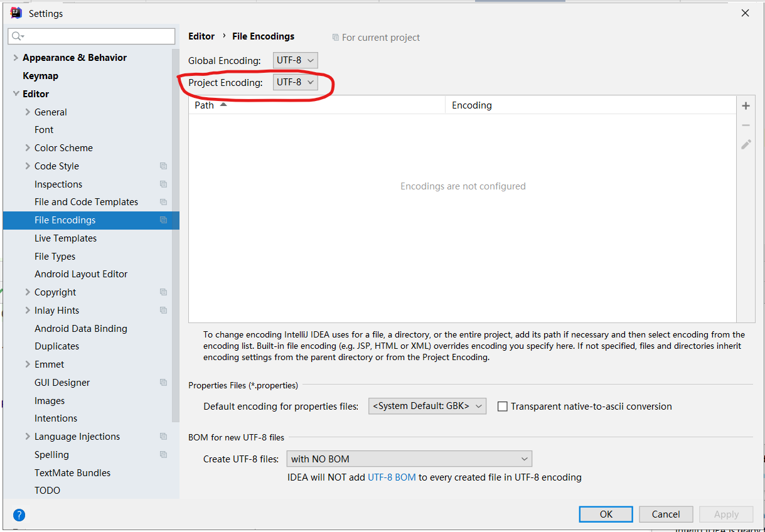Click the project-level icon next to File Encodings
The width and height of the screenshot is (765, 532).
point(163,220)
